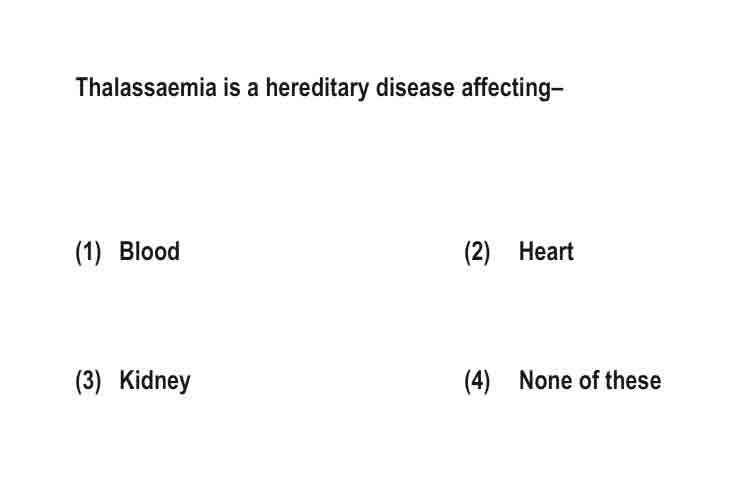The image size is (750, 500).
Task: Click the (1) option number marker
Action: pos(88,252)
